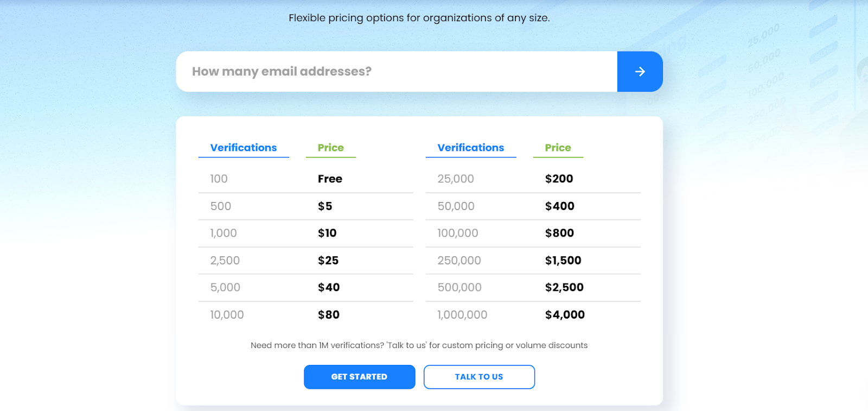
Task: Select the 100,000 verifications $800 row
Action: (533, 233)
